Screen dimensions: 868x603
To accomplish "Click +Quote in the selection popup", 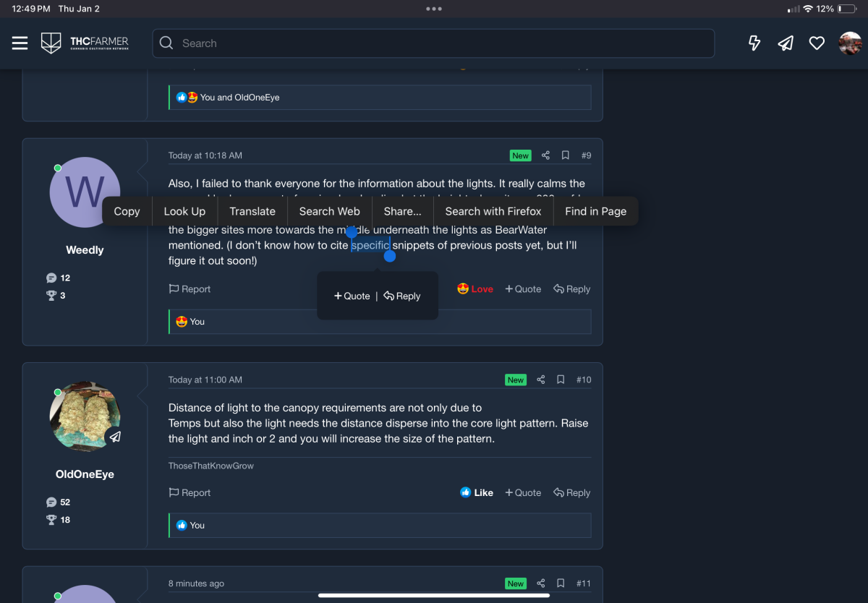I will tap(352, 296).
